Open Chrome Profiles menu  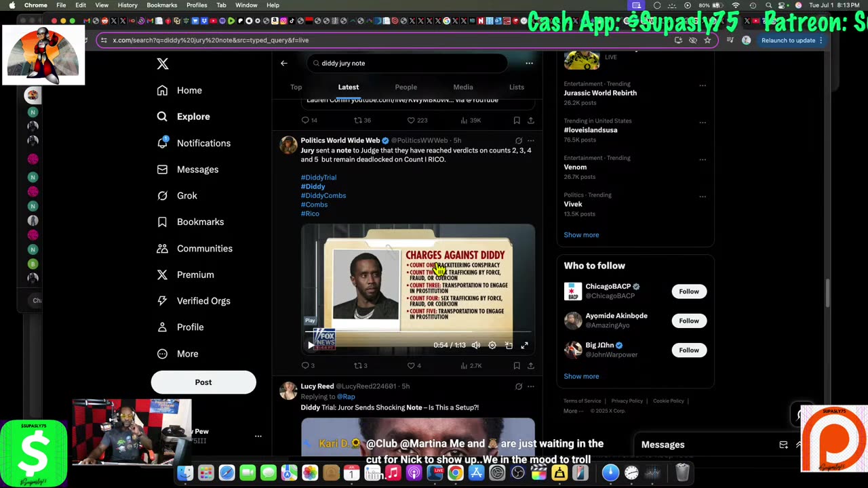(x=197, y=5)
